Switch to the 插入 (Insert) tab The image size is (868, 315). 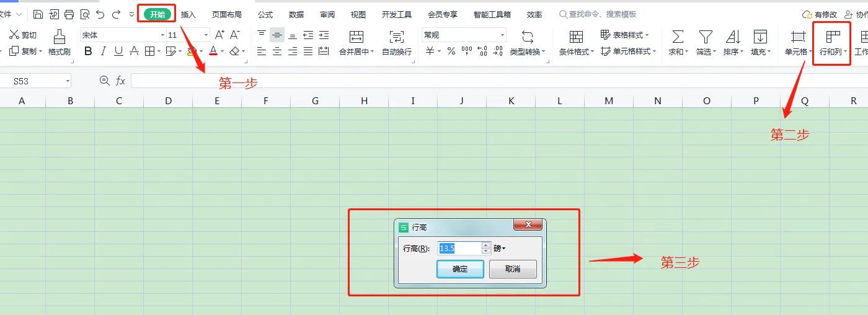pos(188,14)
